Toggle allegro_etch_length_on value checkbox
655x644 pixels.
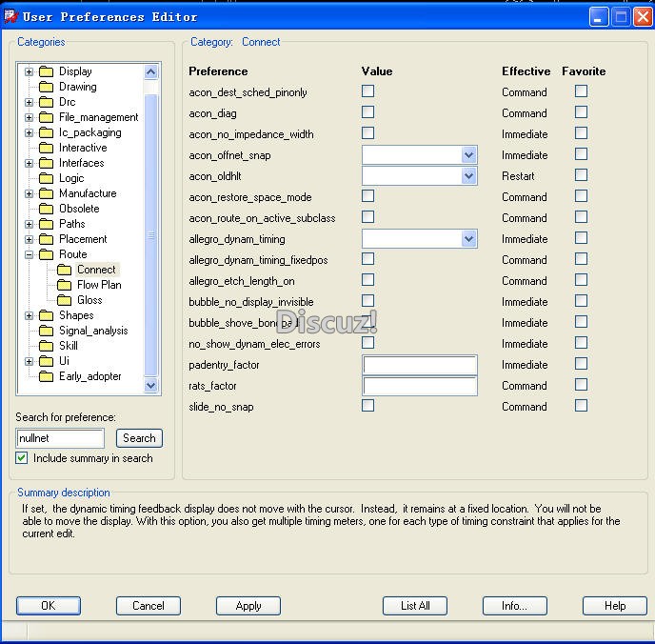point(367,279)
